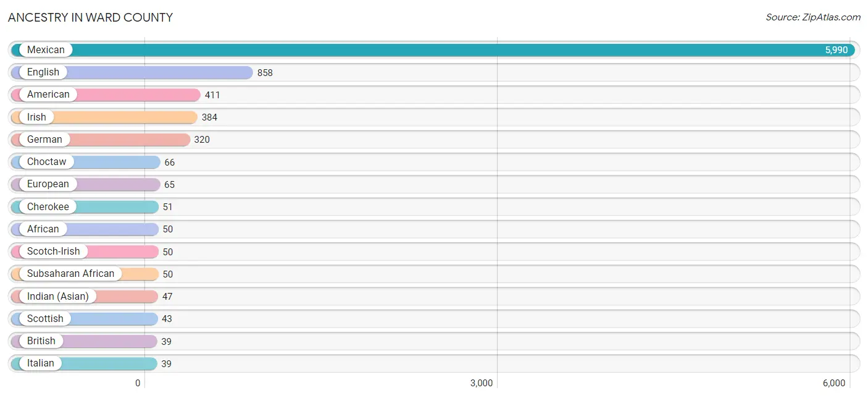Click the American ancestry label
868x398 pixels.
coord(48,95)
